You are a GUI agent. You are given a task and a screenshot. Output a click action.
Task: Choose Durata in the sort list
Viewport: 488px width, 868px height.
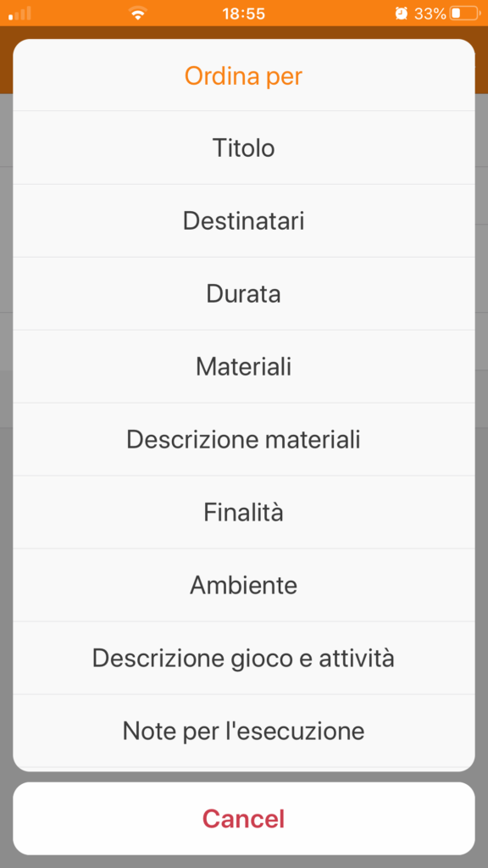coord(243,294)
